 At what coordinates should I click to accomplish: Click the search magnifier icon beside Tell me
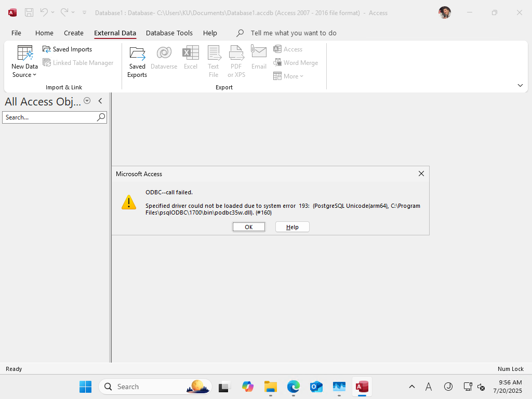point(240,33)
